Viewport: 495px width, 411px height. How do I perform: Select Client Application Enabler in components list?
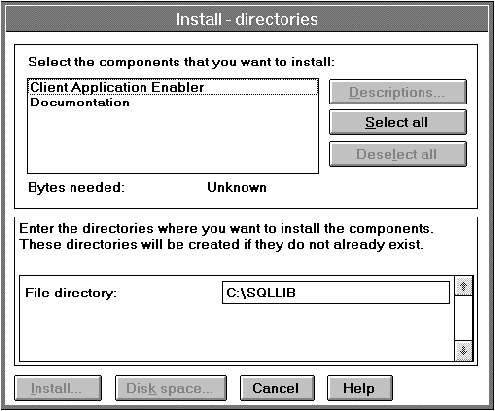173,87
